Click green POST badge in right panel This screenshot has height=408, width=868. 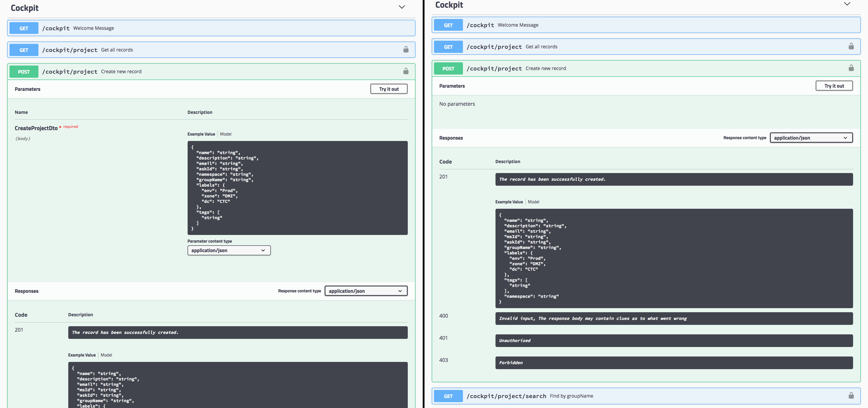pos(448,68)
